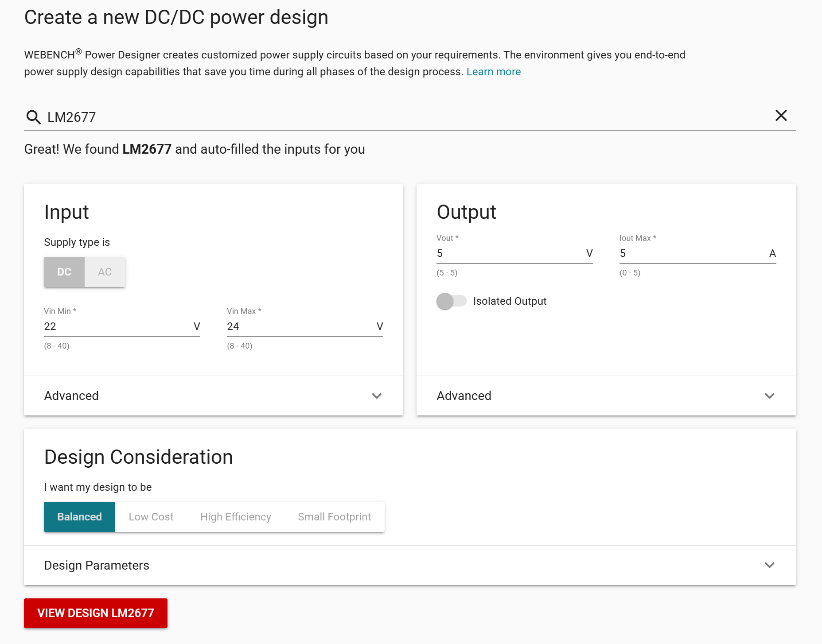
Task: Choose the Small Footprint design option
Action: (x=335, y=517)
